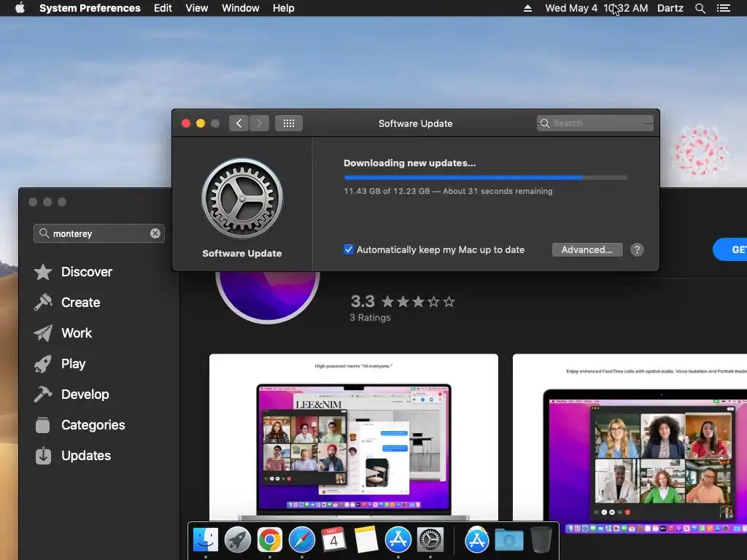Open the first Monterey screenshot with LEE&NIM
747x560 pixels.
point(354,437)
